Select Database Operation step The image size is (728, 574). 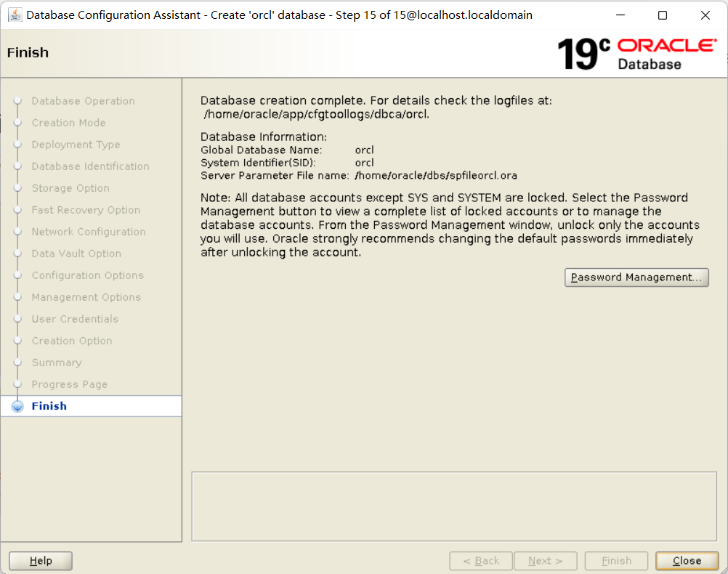83,101
